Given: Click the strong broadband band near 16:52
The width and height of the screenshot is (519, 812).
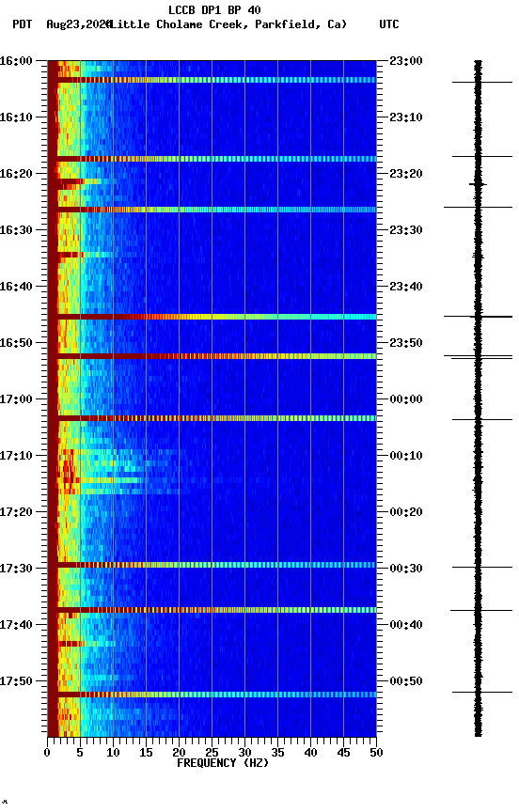Looking at the screenshot, I should click(x=212, y=356).
